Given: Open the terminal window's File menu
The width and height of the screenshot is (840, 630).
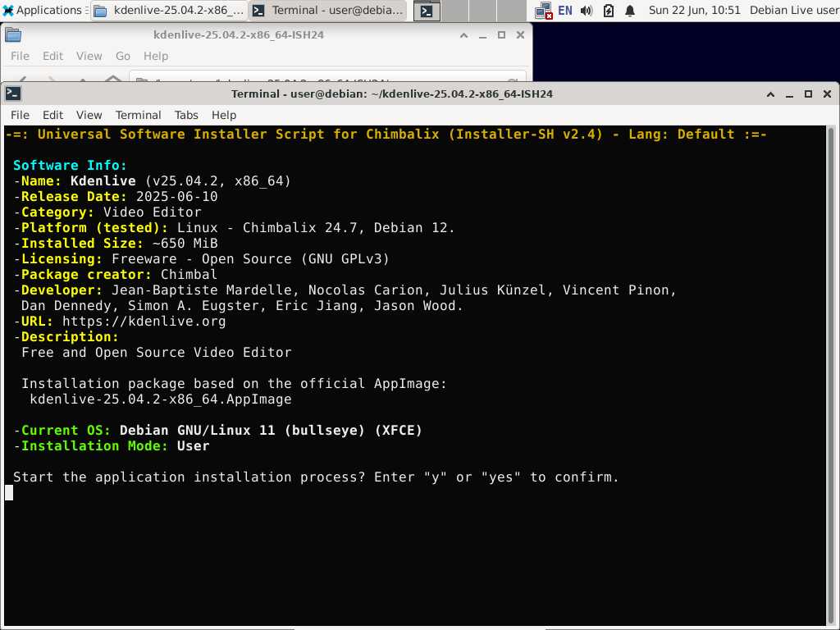Looking at the screenshot, I should (20, 115).
